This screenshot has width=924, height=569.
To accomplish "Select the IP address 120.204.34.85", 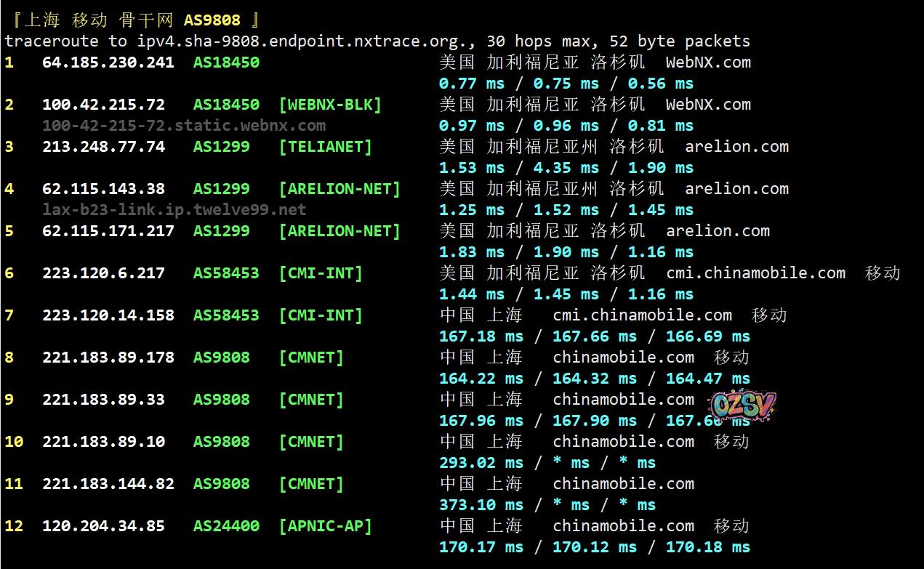I will click(x=103, y=526).
